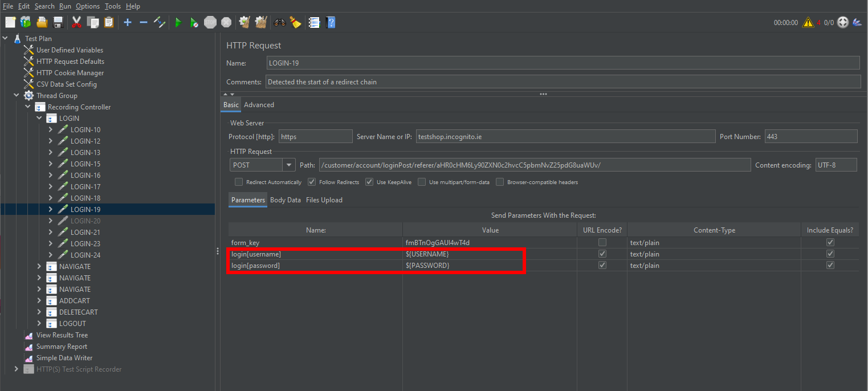Click the Thread Group gear icon
868x391 pixels.
(28, 95)
